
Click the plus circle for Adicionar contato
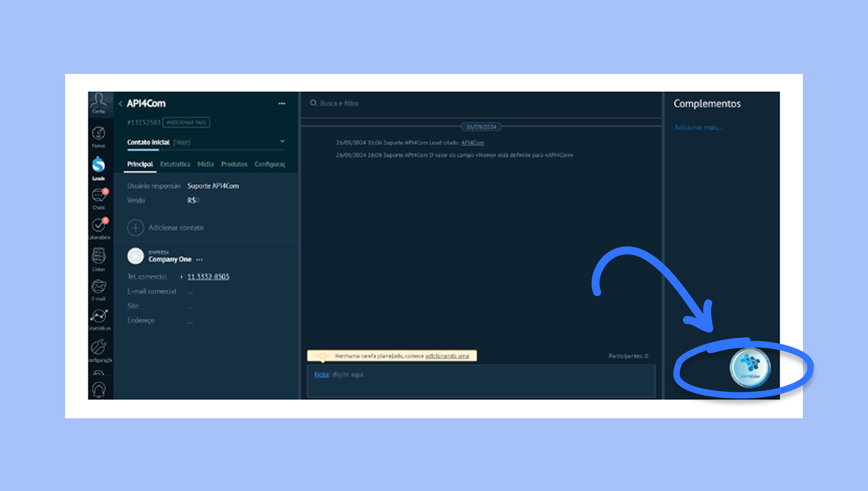point(135,228)
